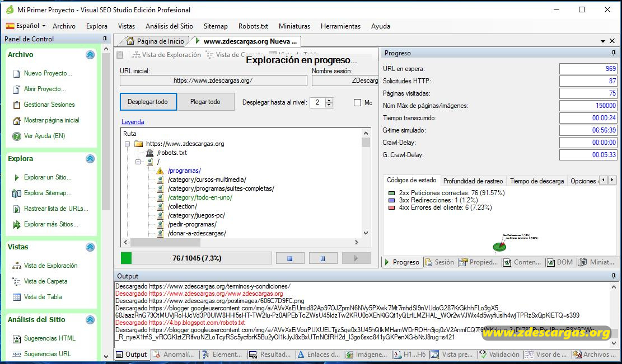Toggle the Output panel pin
This screenshot has width=622, height=364.
pyautogui.click(x=614, y=276)
